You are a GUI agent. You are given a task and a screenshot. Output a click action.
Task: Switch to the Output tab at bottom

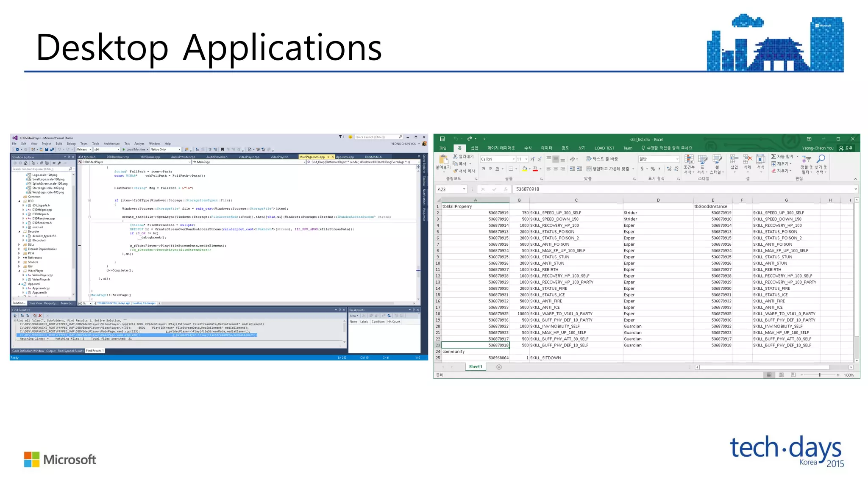click(51, 351)
